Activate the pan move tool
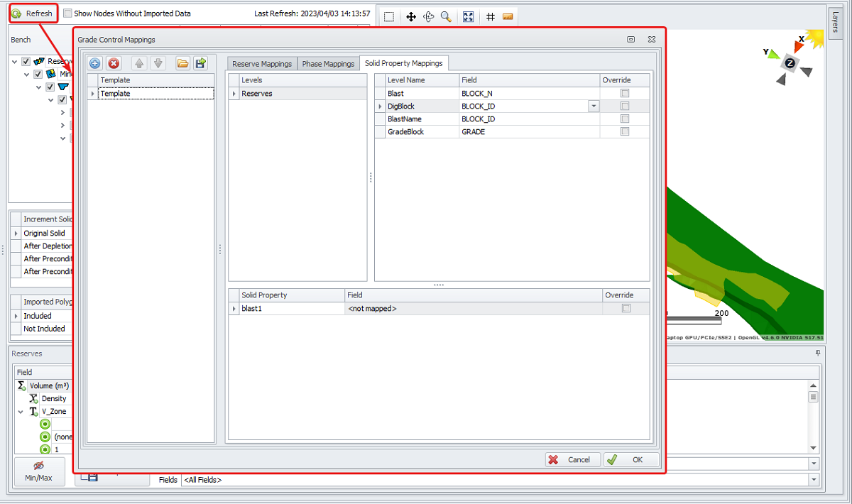Image resolution: width=852 pixels, height=504 pixels. (x=411, y=17)
